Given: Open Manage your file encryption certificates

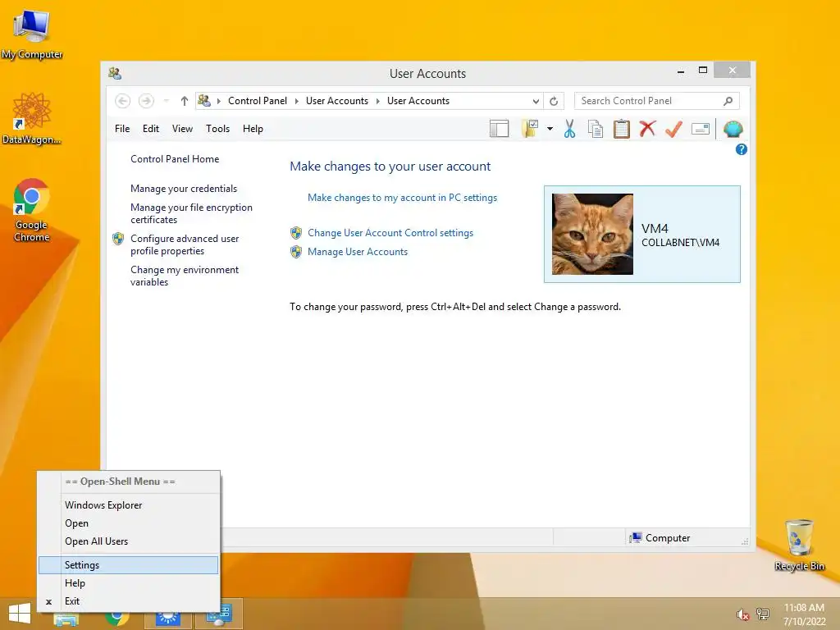Looking at the screenshot, I should [x=191, y=213].
